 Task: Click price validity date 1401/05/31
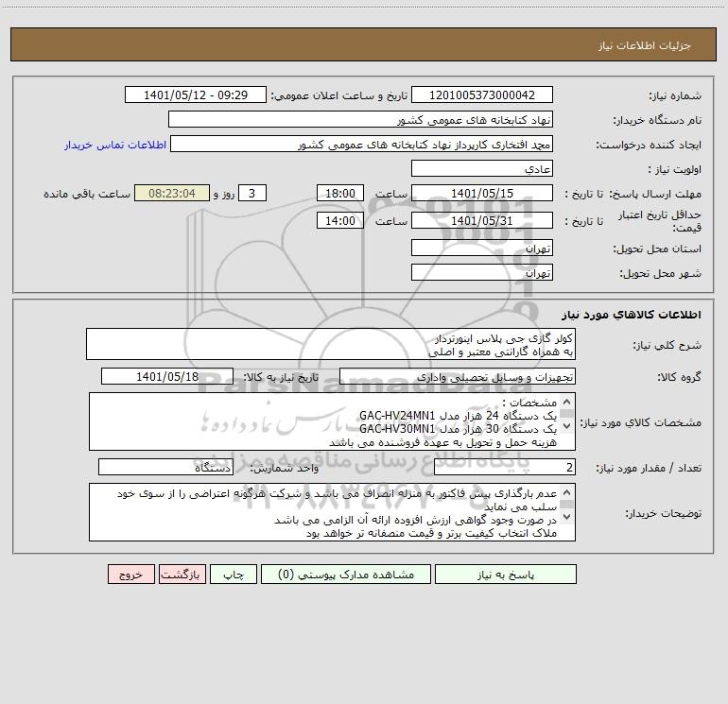[482, 220]
